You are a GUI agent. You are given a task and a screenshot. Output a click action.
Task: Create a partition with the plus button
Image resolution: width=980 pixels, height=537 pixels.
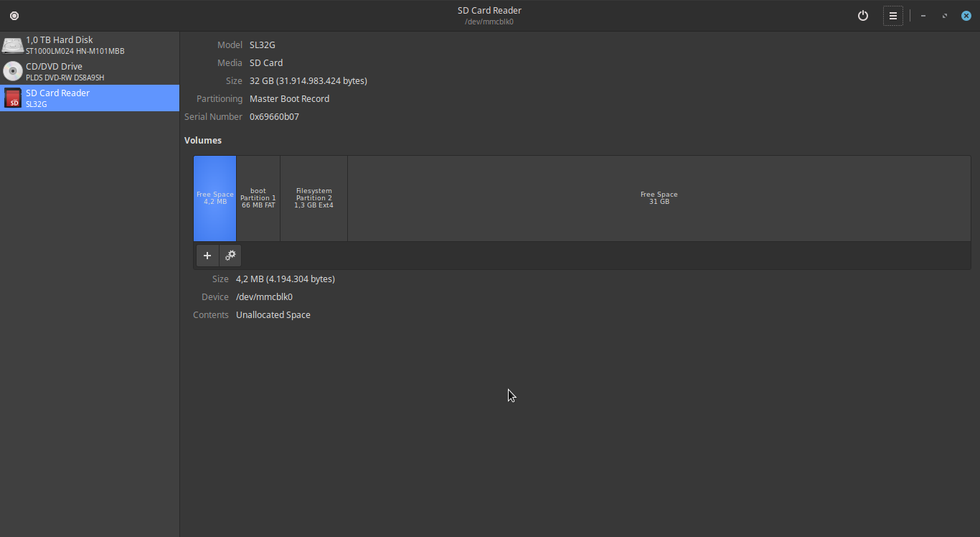pos(207,256)
